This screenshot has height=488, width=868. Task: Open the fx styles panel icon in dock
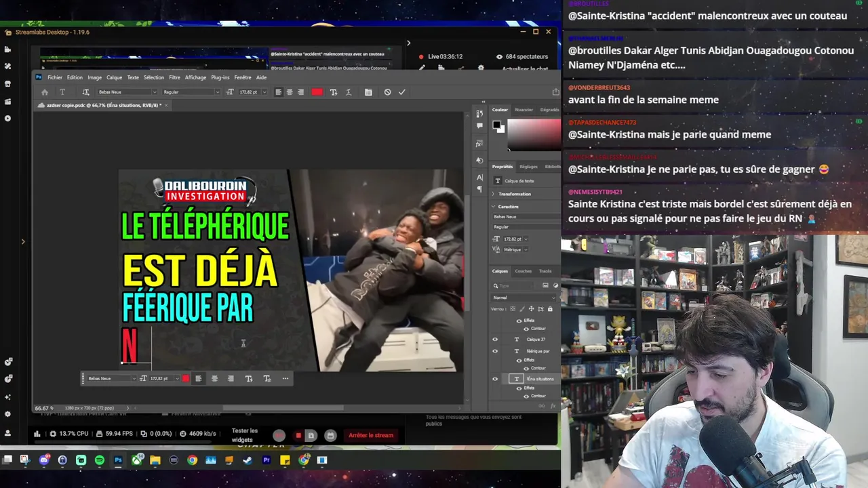479,144
